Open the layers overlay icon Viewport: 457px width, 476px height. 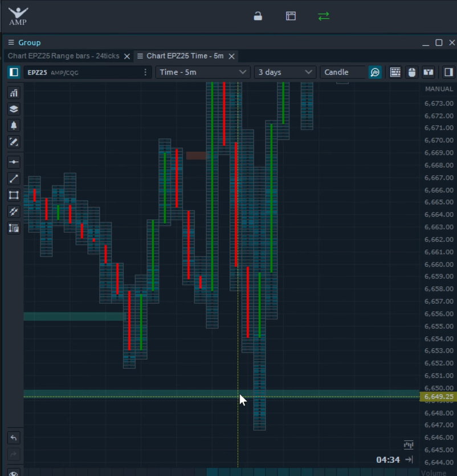[x=14, y=109]
